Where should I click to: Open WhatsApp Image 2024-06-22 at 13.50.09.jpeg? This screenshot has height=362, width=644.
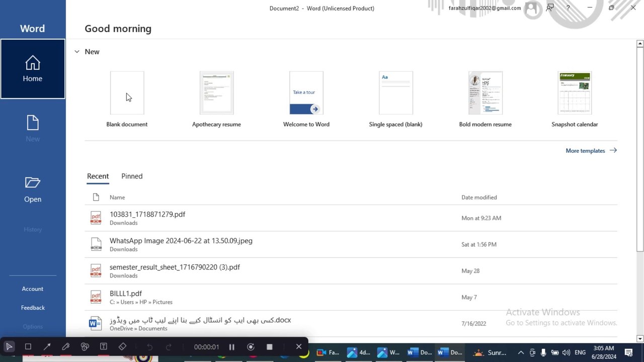click(351, 244)
